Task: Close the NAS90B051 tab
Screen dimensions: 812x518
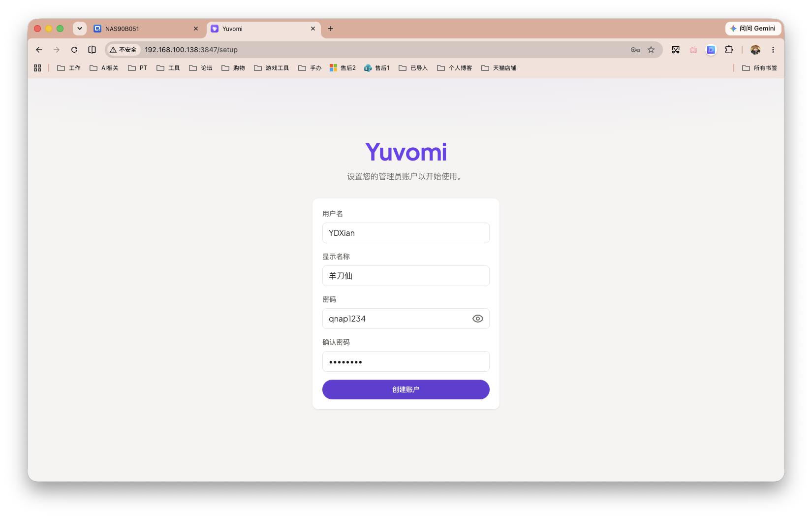Action: 196,29
